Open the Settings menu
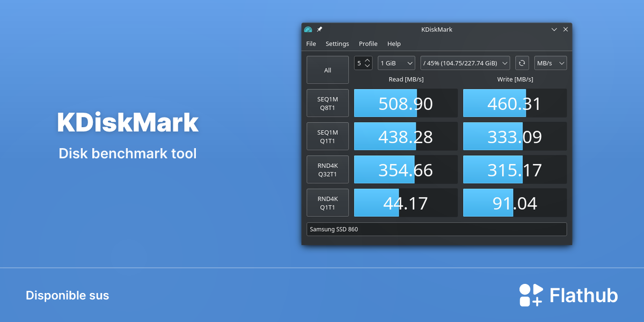The image size is (644, 322). point(337,44)
